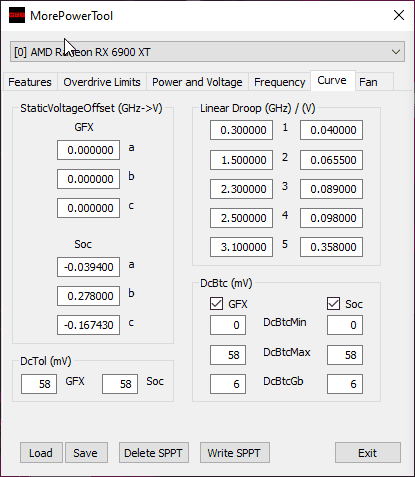Click Linear Droop row 2 voltage field 0.065500
This screenshot has width=415, height=477.
coord(331,160)
